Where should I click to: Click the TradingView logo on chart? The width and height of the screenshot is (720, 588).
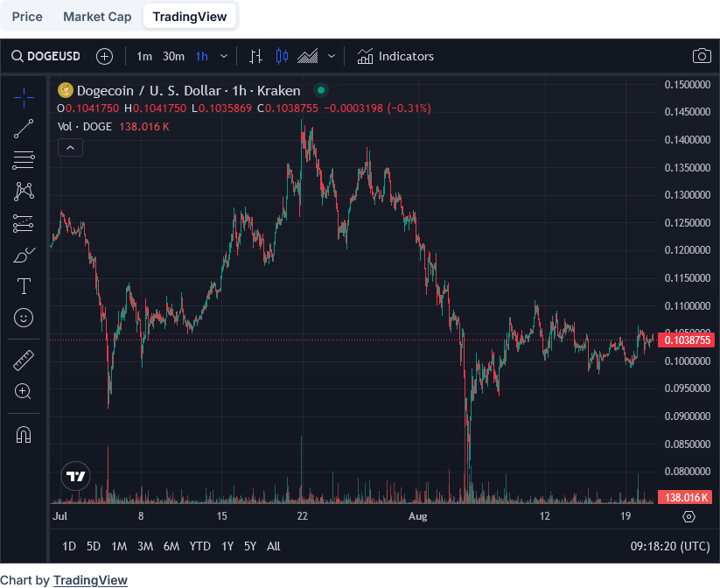point(76,476)
